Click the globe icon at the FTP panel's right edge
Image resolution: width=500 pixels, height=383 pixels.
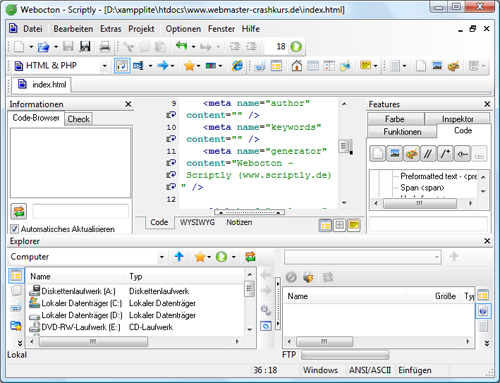tap(483, 311)
